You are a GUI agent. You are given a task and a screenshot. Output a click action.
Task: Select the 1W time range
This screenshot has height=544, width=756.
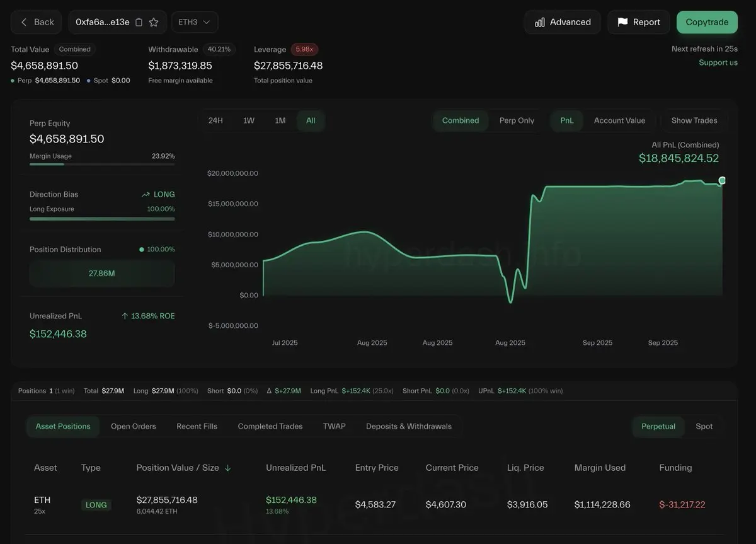(x=249, y=120)
